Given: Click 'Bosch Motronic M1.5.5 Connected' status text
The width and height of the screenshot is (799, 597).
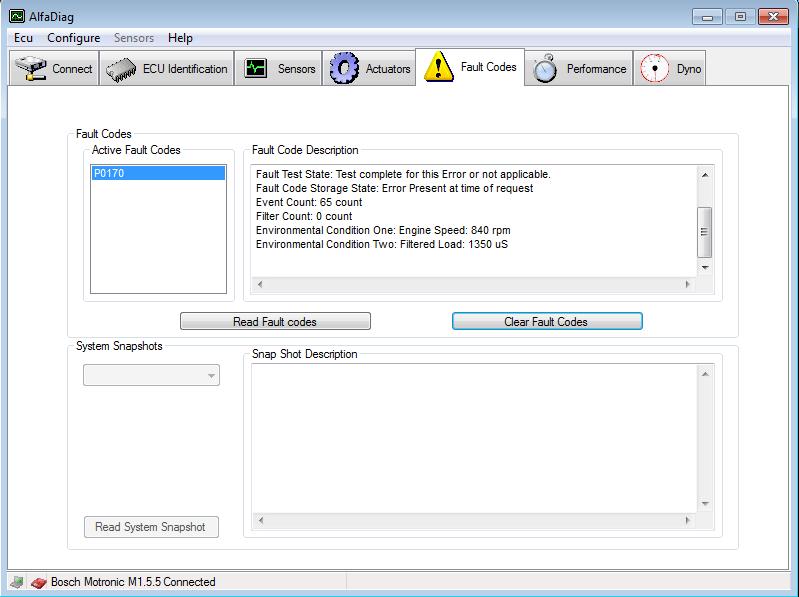Looking at the screenshot, I should point(133,582).
